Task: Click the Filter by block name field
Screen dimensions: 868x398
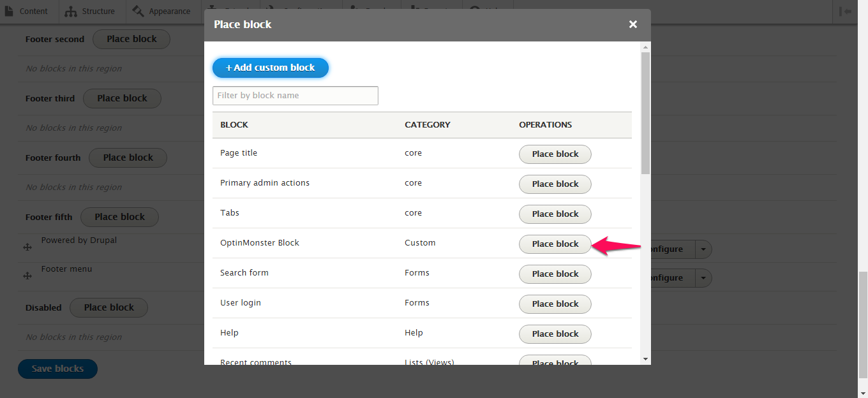Action: point(296,96)
